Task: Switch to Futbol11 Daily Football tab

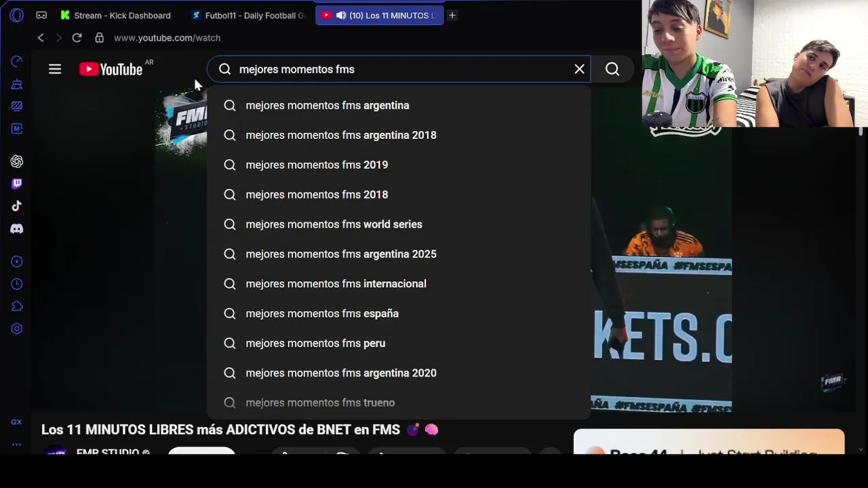Action: (x=249, y=15)
